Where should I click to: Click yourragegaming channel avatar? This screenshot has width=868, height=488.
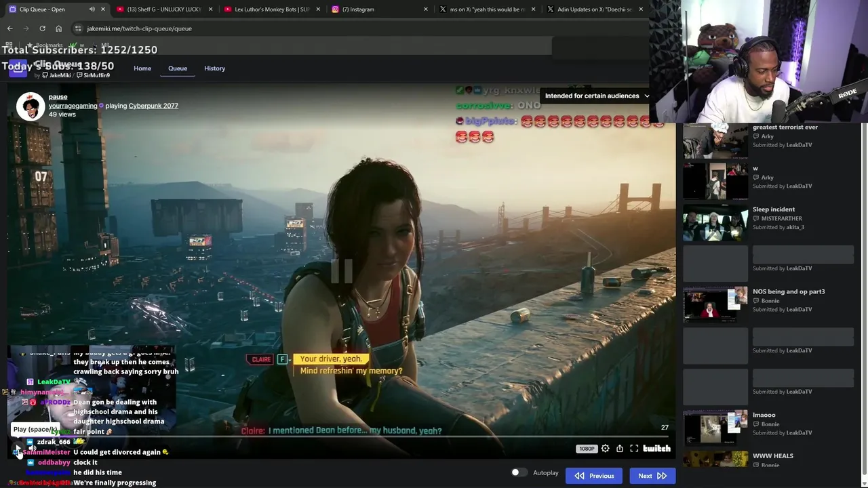coord(31,106)
